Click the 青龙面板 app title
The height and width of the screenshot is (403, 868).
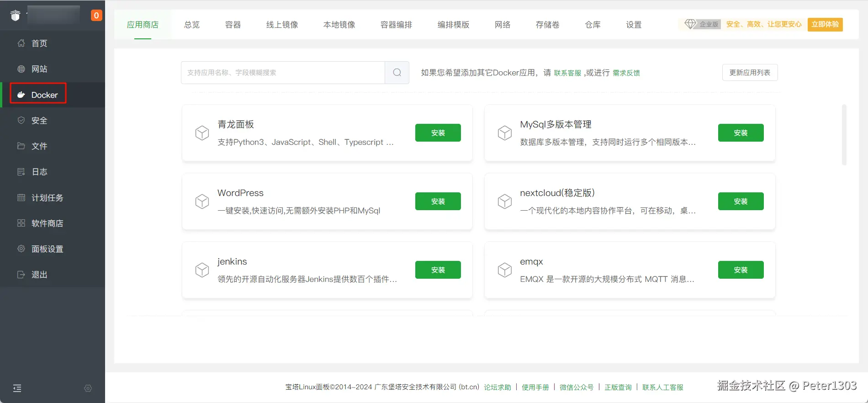[x=236, y=124]
